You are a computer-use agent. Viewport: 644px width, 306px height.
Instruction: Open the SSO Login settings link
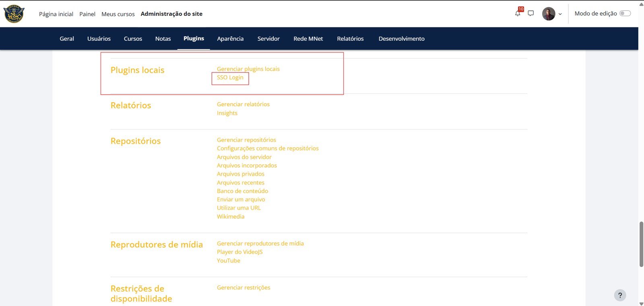[x=230, y=77]
